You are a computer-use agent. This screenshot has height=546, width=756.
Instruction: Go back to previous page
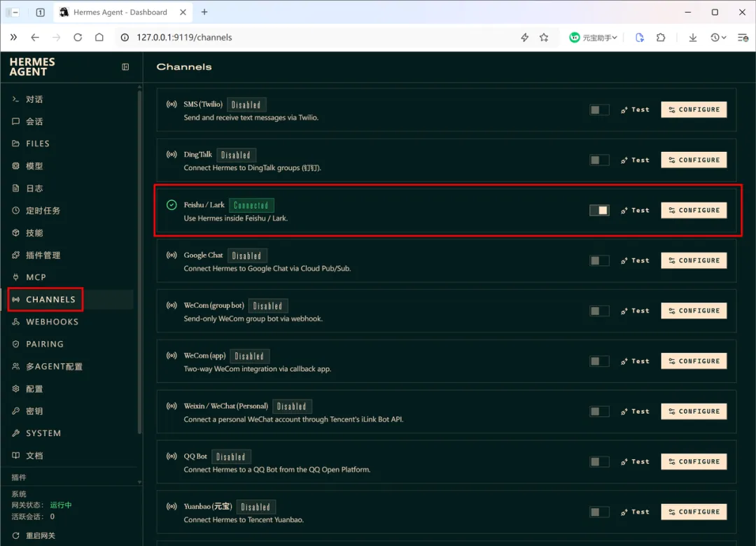35,38
